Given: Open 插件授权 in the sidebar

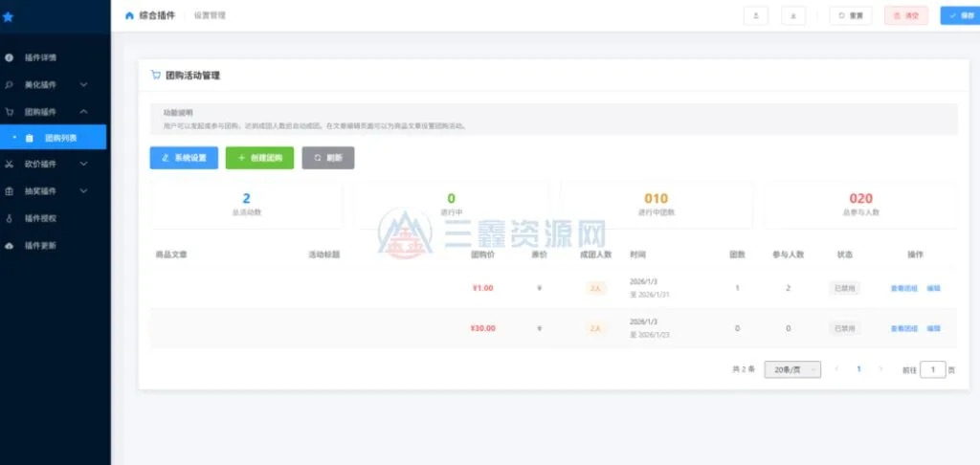Looking at the screenshot, I should (x=40, y=219).
